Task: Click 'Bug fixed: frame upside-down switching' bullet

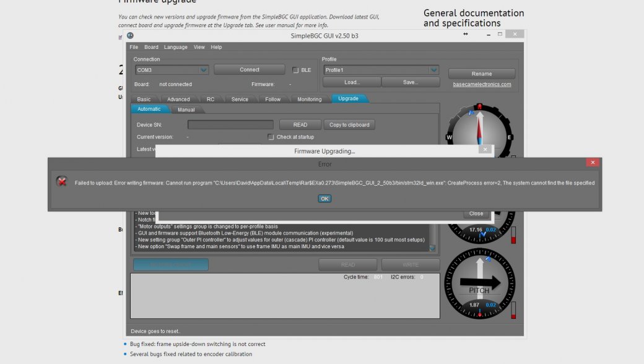Action: coord(198,344)
